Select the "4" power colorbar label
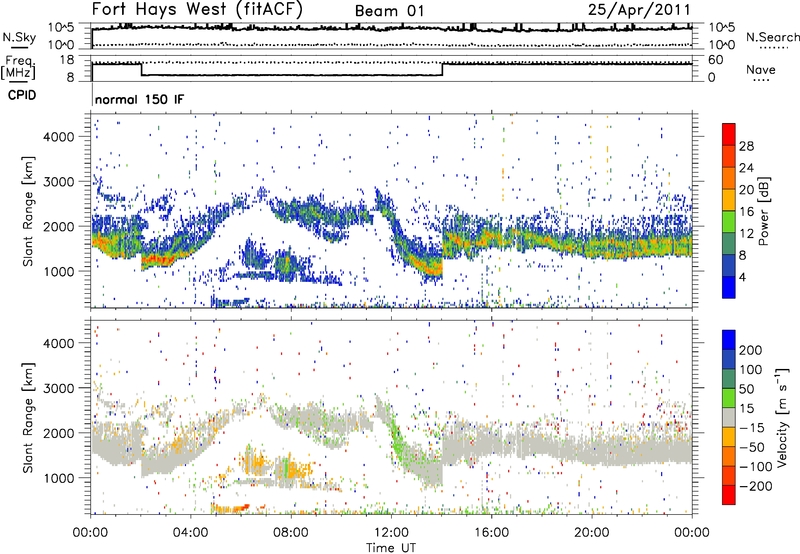 point(743,278)
